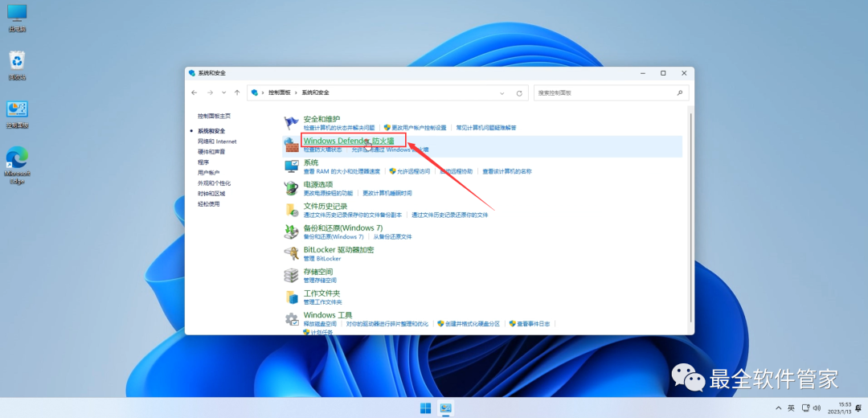Click 检查防火墙状态 link

point(323,150)
